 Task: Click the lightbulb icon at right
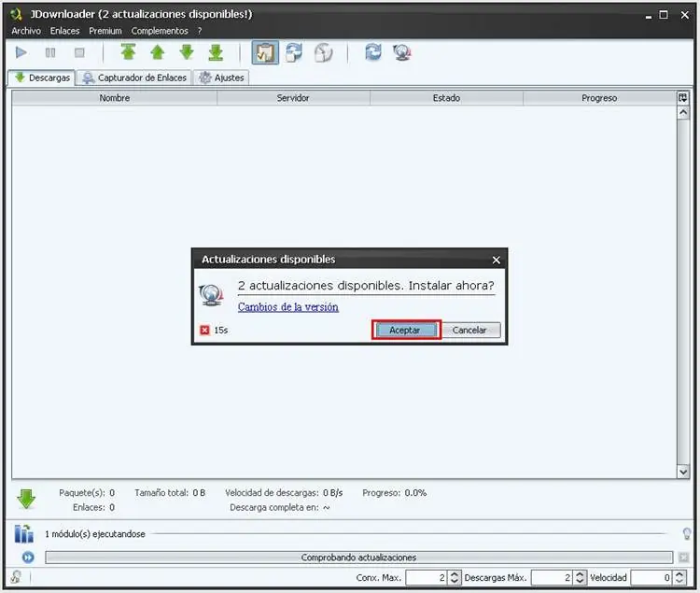tap(687, 533)
